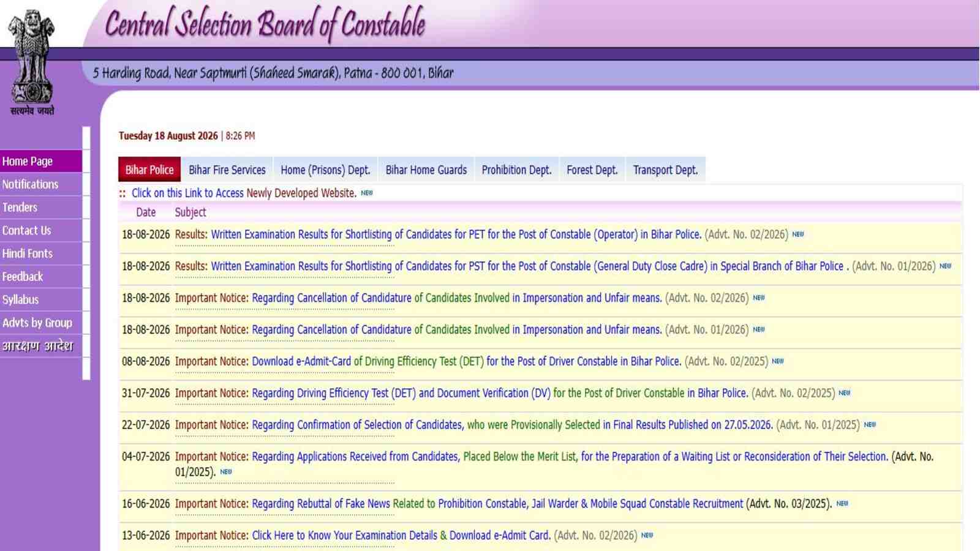The height and width of the screenshot is (551, 980).
Task: Click the '8:26 PM' time text
Action: 240,136
